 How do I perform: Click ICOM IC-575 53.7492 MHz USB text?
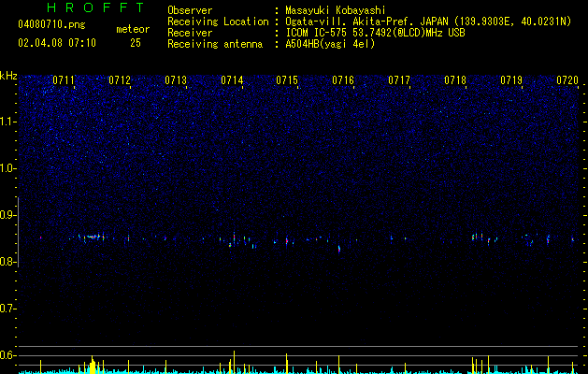375,33
